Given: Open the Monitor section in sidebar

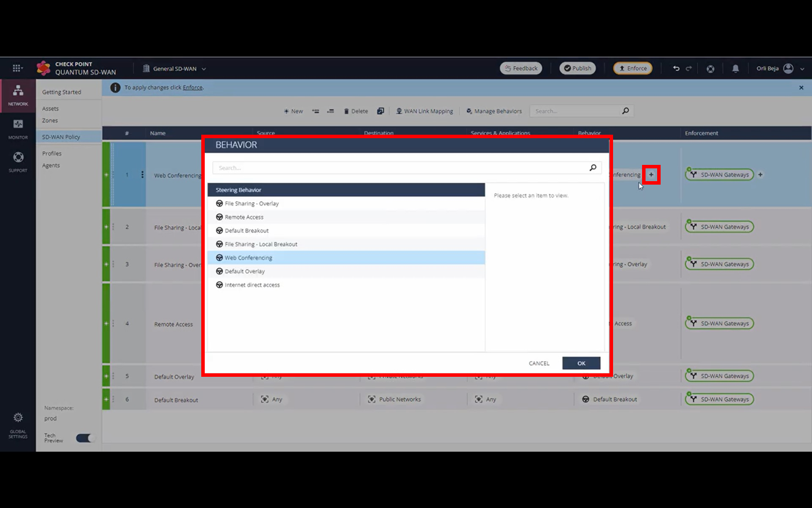Looking at the screenshot, I should tap(18, 129).
